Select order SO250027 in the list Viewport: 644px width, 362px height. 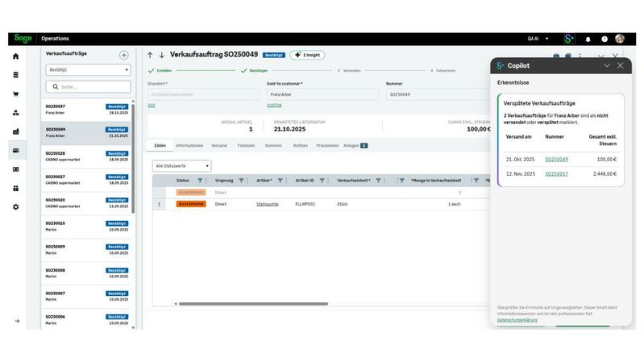tap(86, 180)
